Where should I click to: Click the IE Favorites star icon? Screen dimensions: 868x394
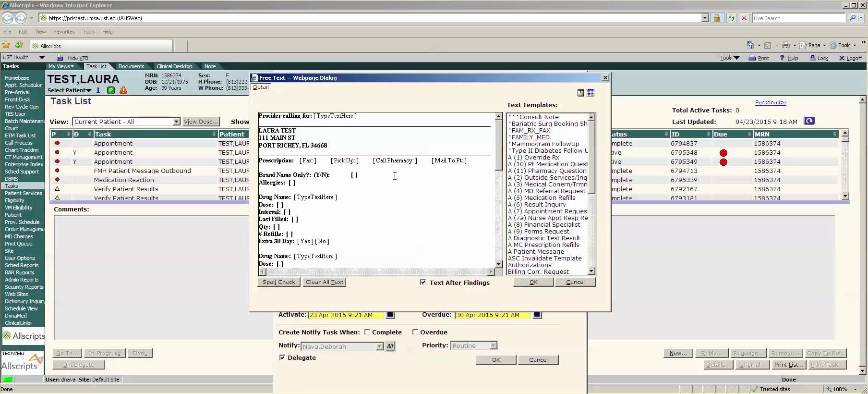(x=6, y=45)
